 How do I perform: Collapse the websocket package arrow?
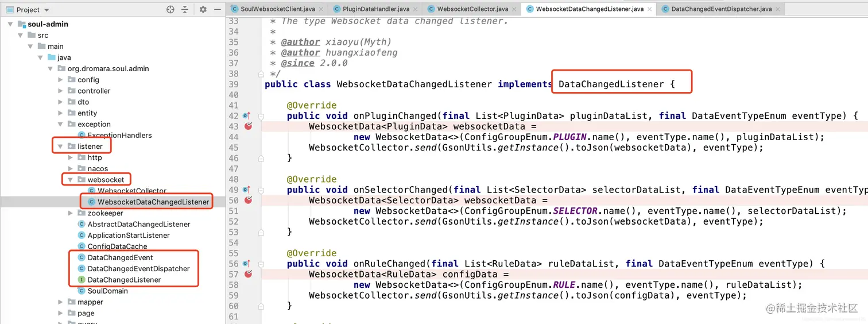[x=70, y=180]
